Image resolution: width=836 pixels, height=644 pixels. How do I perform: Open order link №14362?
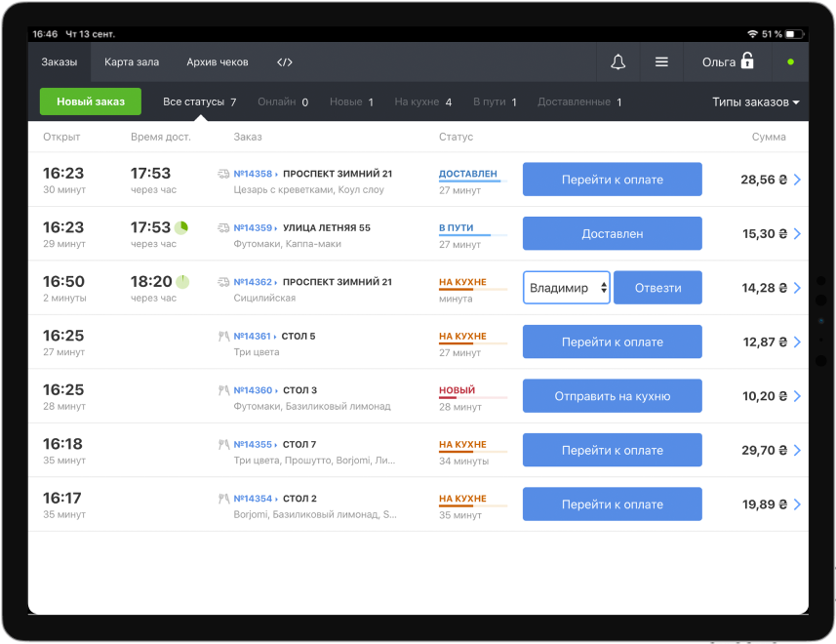[x=256, y=282]
